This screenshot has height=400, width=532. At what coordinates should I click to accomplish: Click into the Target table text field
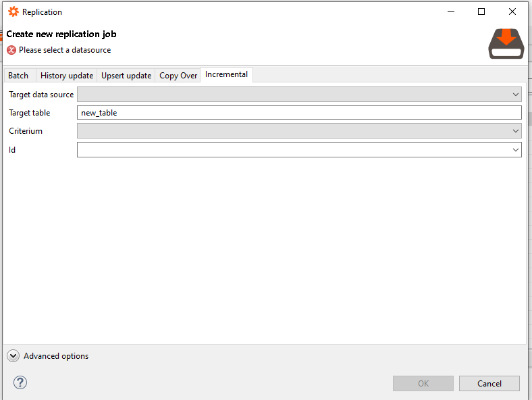[299, 113]
